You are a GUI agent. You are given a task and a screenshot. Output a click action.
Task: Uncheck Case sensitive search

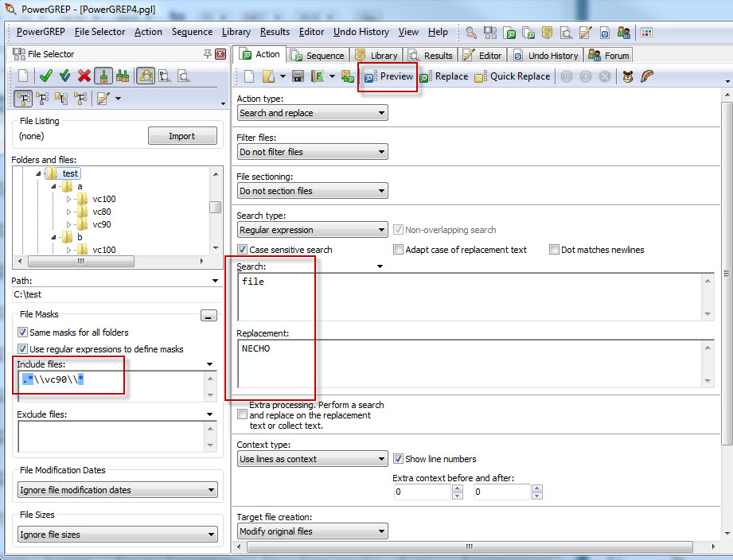tap(242, 250)
